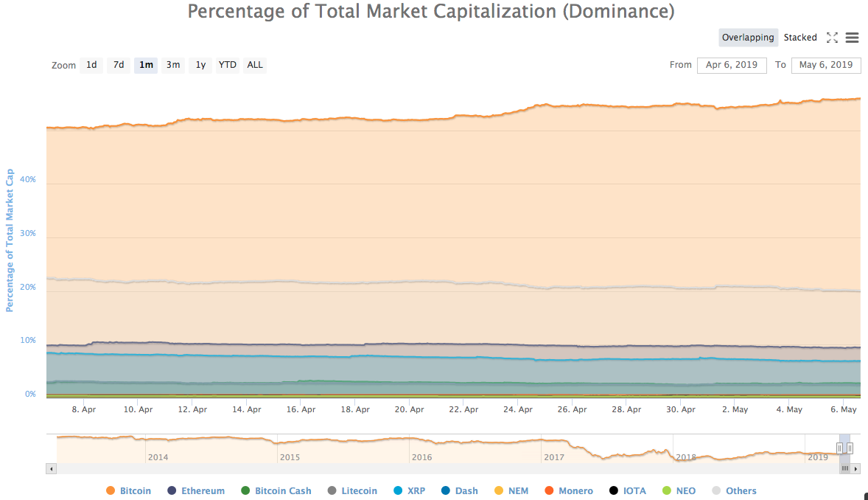
Task: Click the navigator range right handle
Action: click(850, 448)
